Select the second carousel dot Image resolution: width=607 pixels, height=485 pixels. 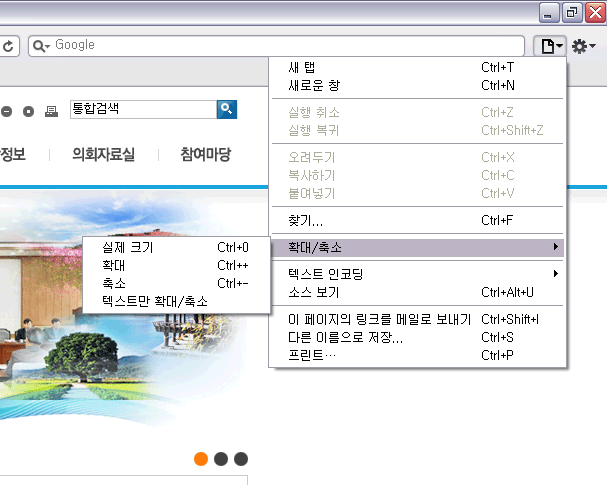pos(221,459)
